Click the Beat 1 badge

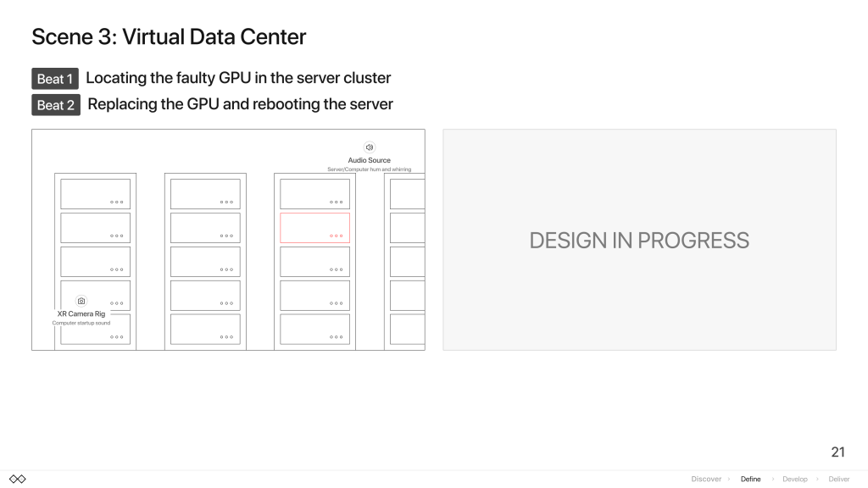[x=55, y=79]
